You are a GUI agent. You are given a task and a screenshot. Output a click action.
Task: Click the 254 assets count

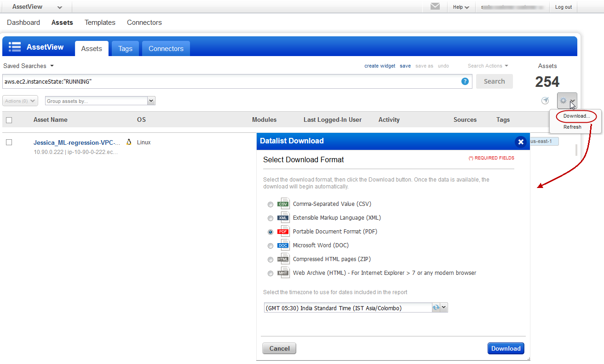(x=547, y=82)
